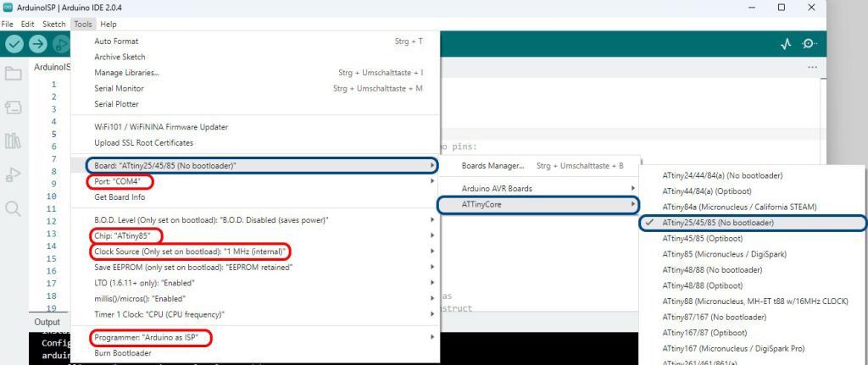Screen dimensions: 868x365
Task: Click line number 5 in gutter
Action: pyautogui.click(x=53, y=135)
